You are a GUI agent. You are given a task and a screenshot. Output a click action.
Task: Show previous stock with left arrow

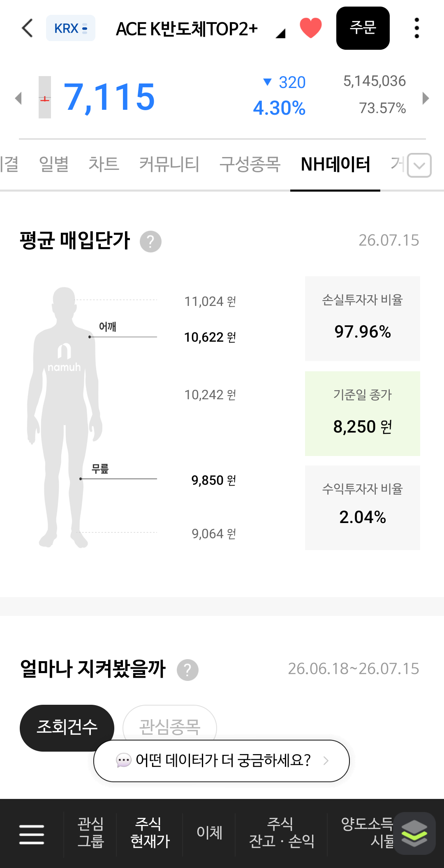(18, 98)
